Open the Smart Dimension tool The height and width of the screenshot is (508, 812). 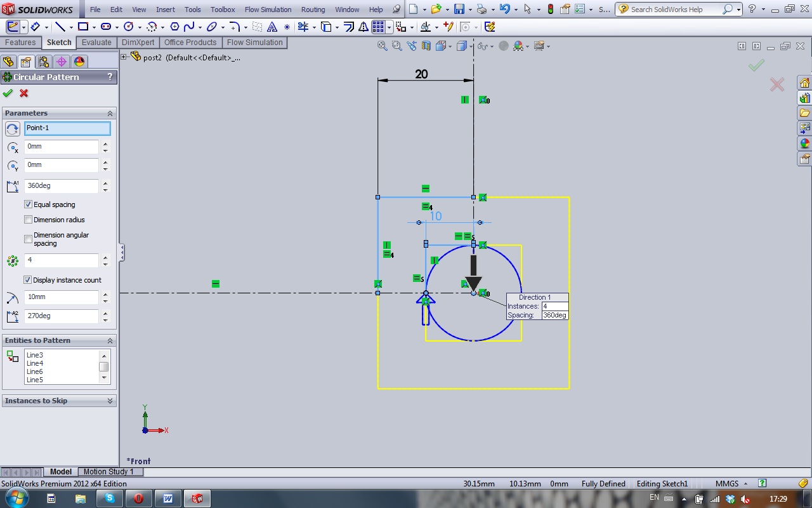click(36, 27)
